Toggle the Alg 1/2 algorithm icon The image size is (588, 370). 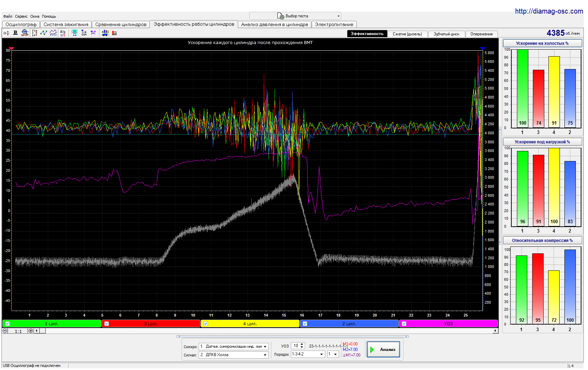coord(63,33)
